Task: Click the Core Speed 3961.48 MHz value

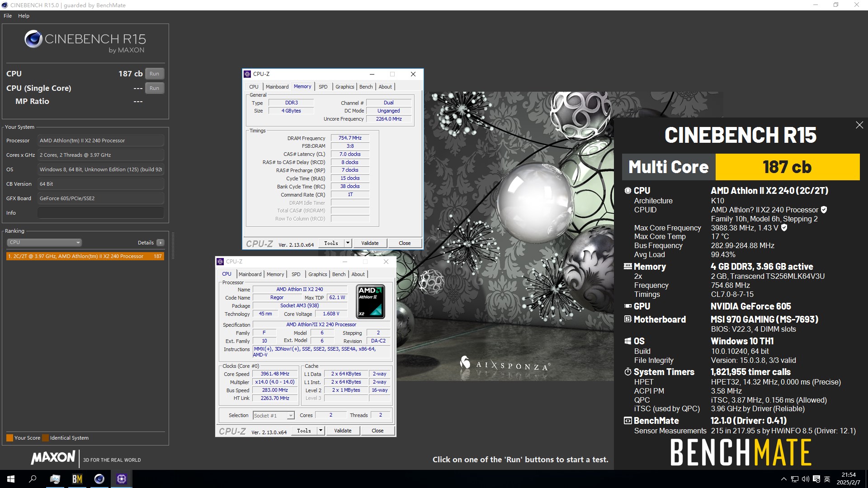Action: coord(274,374)
